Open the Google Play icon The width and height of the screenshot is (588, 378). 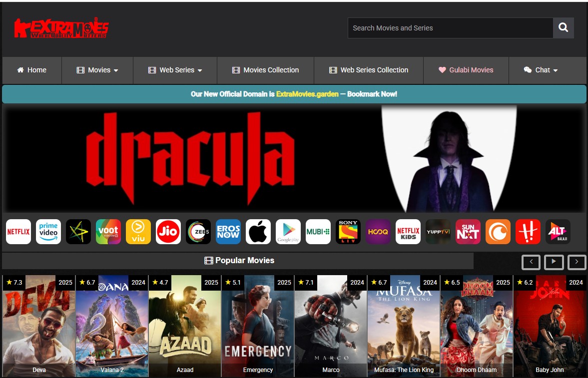click(288, 232)
